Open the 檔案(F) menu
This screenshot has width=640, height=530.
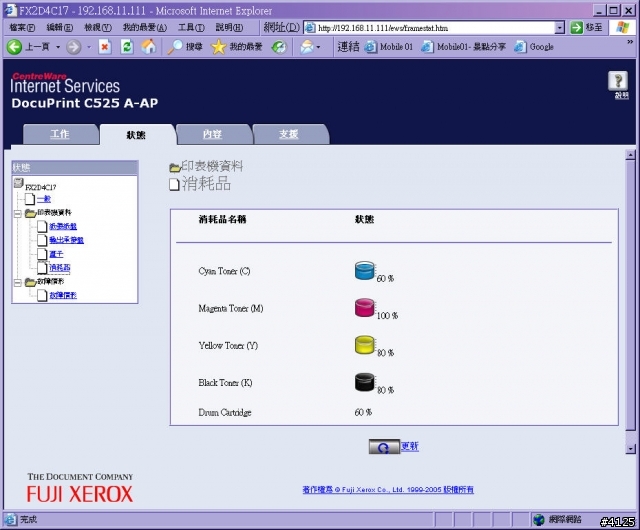click(x=22, y=27)
